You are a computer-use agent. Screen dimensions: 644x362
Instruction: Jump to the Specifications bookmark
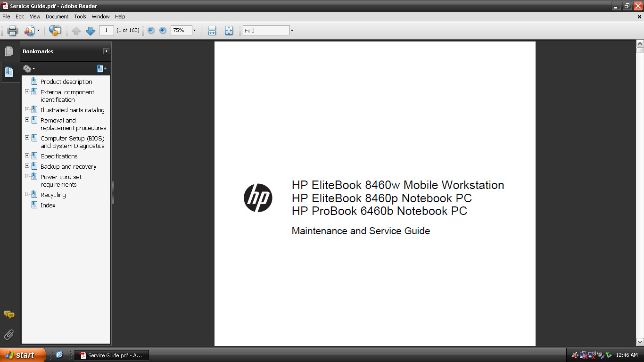pyautogui.click(x=59, y=156)
